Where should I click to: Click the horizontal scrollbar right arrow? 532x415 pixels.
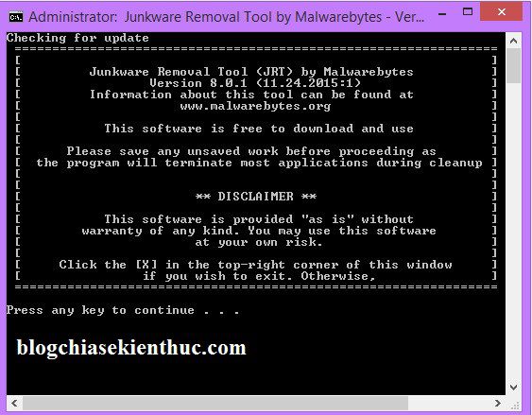pos(498,403)
